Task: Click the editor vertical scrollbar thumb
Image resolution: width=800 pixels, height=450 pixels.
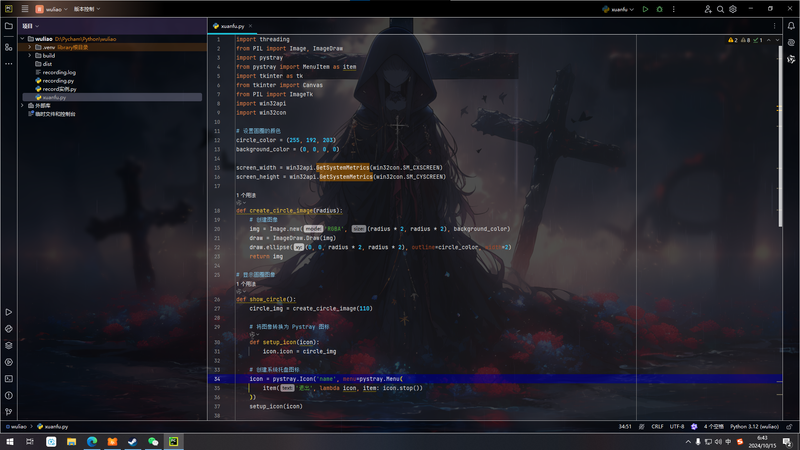Action: point(780,136)
